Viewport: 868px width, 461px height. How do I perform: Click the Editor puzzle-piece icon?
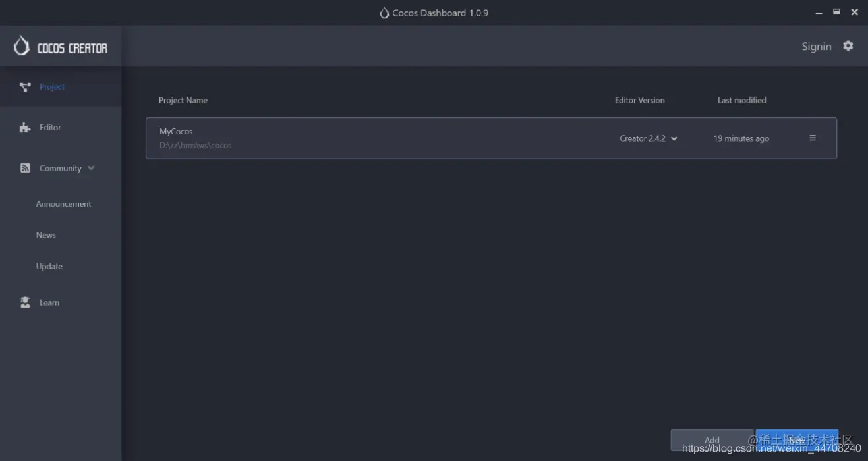click(25, 128)
